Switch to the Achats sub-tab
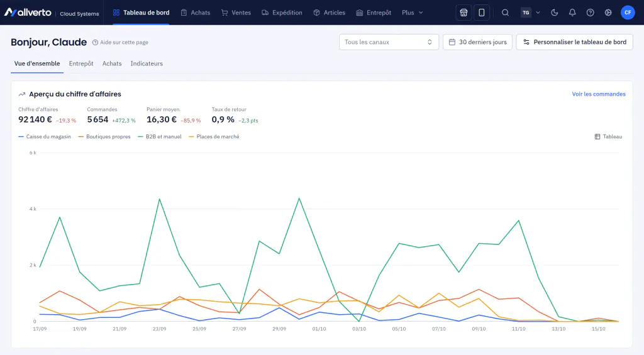The image size is (644, 355). click(112, 63)
